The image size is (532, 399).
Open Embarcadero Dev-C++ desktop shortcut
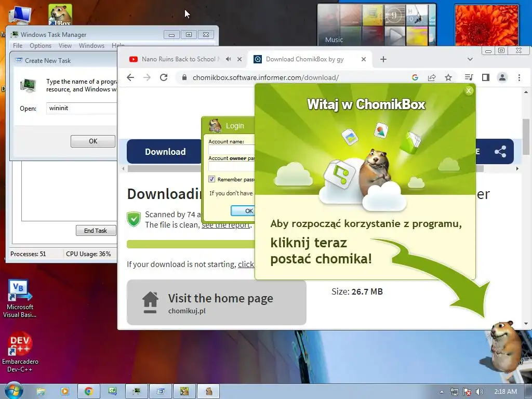20,352
